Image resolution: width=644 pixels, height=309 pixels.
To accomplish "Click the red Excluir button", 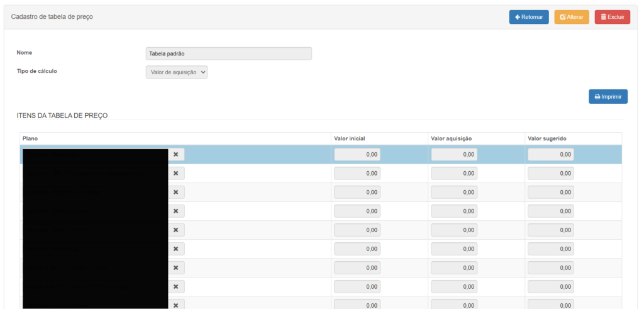I will pos(612,17).
